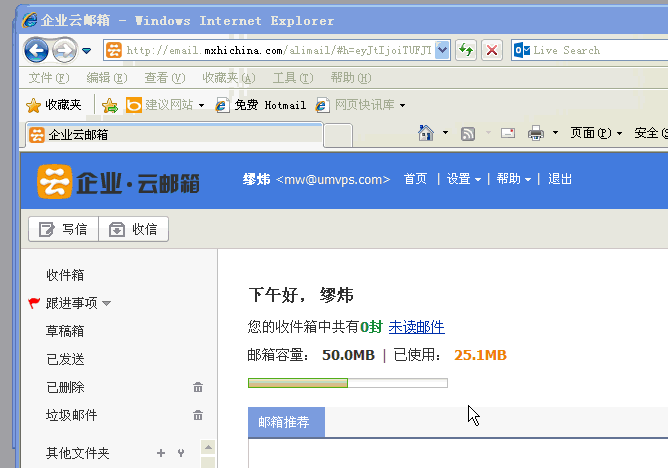Click the RSS feeds icon
668x468 pixels.
(x=468, y=134)
